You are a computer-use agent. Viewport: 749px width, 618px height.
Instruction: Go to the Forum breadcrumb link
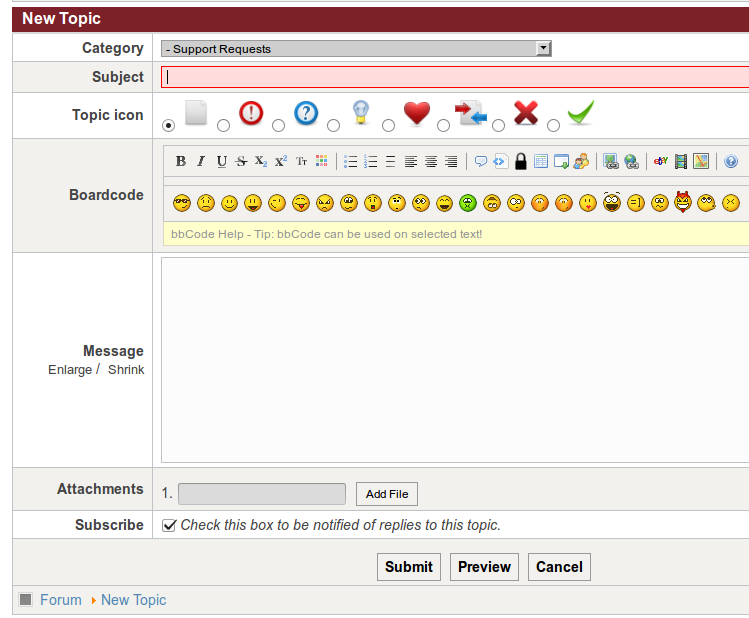(61, 600)
